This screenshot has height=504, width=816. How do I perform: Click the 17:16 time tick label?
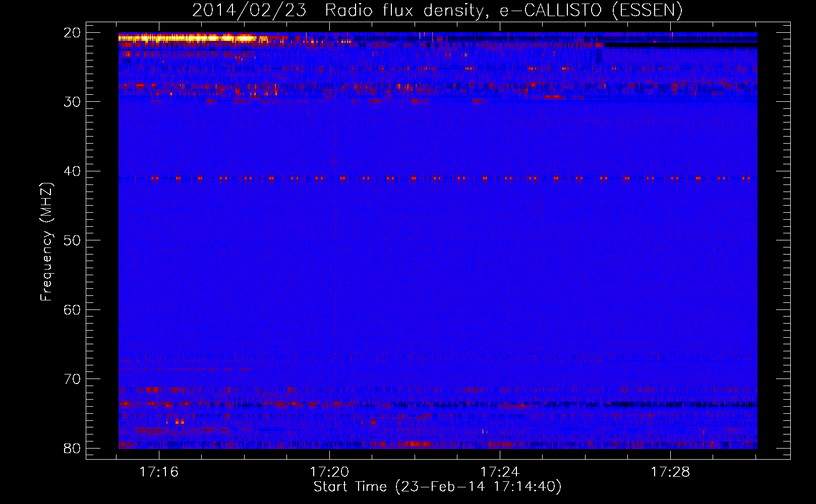click(x=159, y=472)
